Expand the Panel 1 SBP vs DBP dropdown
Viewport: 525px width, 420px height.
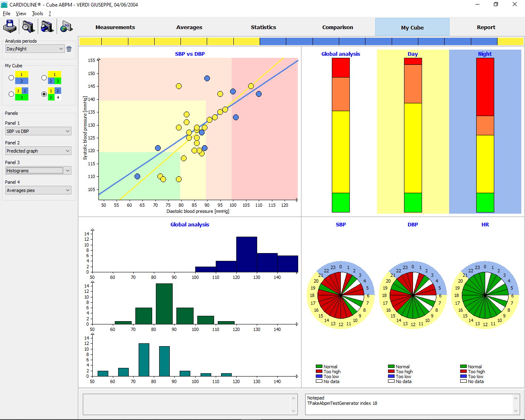39,131
